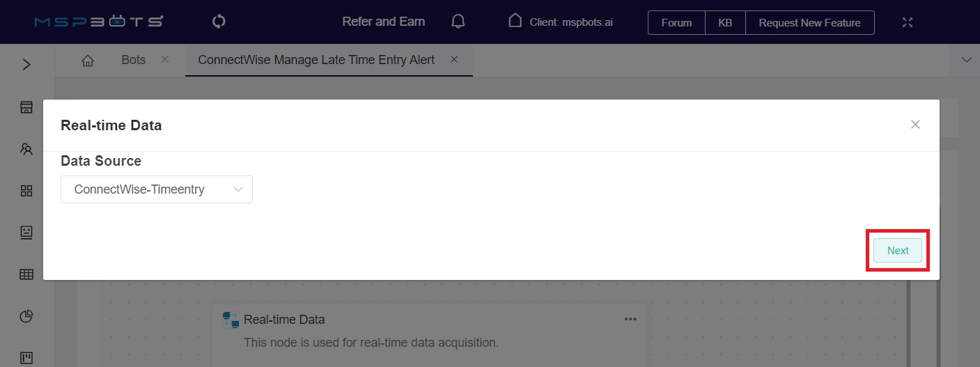Toggle fullscreen expand icon
This screenshot has height=367, width=980.
point(907,22)
